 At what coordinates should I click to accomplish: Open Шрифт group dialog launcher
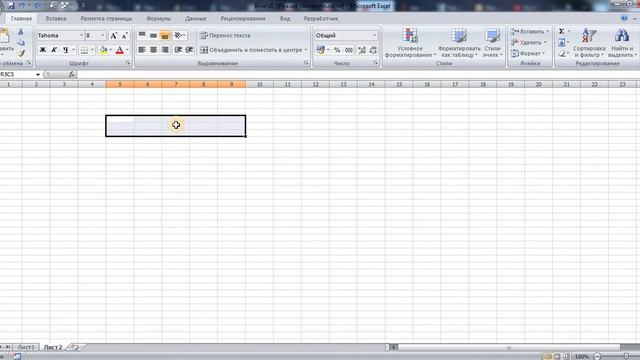click(x=128, y=63)
